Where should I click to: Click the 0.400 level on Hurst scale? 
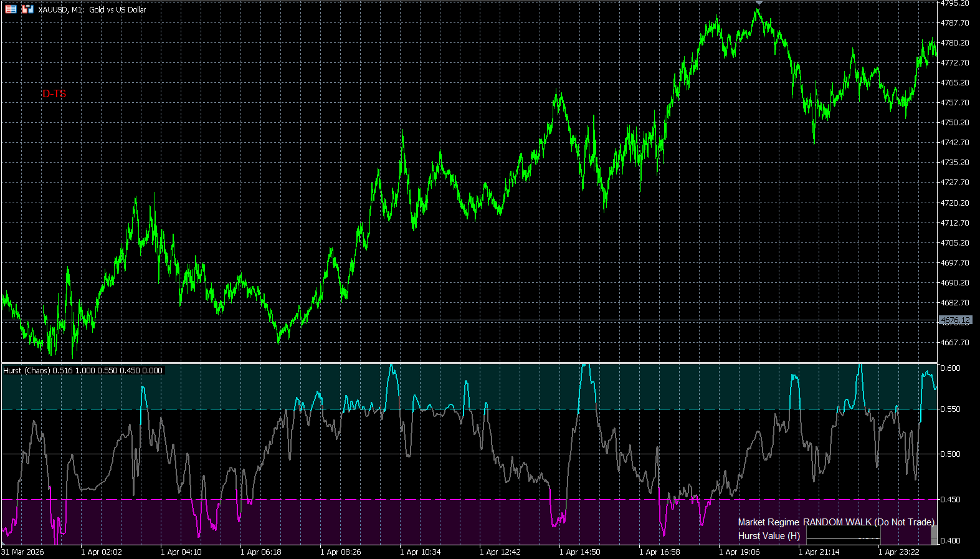click(x=950, y=540)
